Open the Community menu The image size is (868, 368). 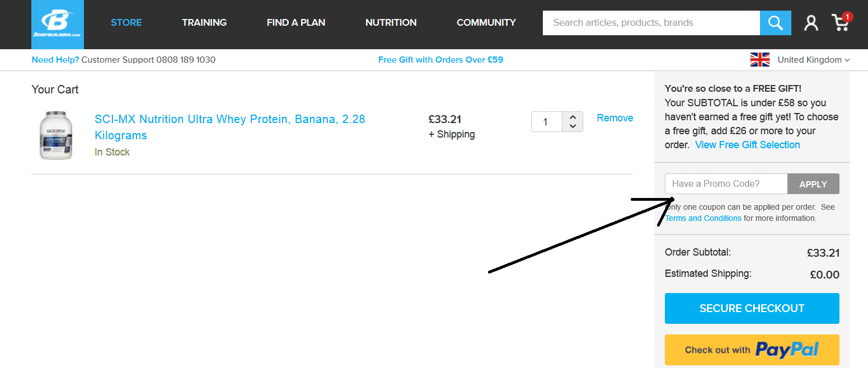[486, 23]
